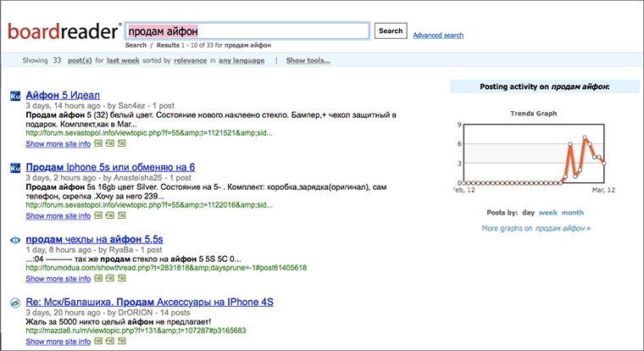
Task: Click the Search breadcrumb under the search field
Action: tap(136, 45)
